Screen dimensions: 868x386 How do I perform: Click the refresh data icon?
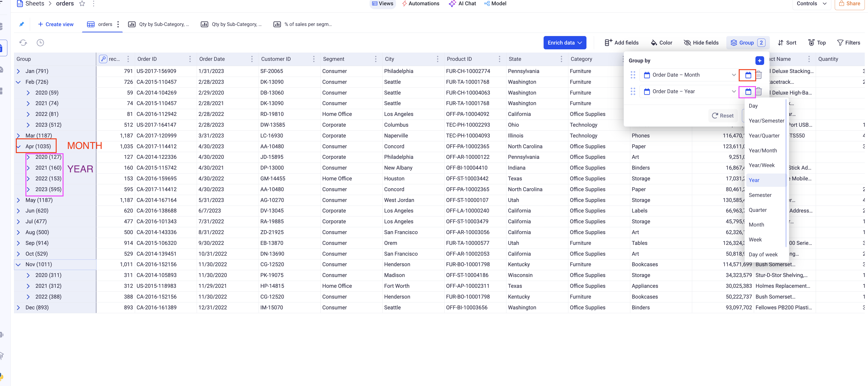click(x=23, y=42)
